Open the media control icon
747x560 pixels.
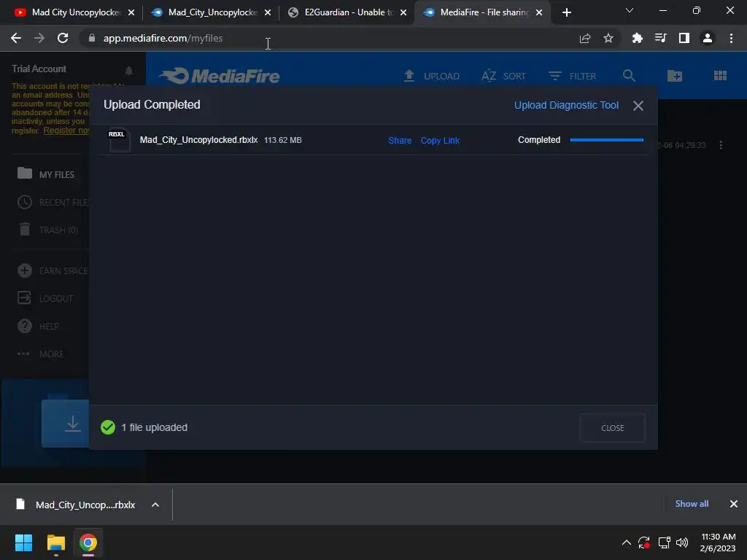point(661,38)
